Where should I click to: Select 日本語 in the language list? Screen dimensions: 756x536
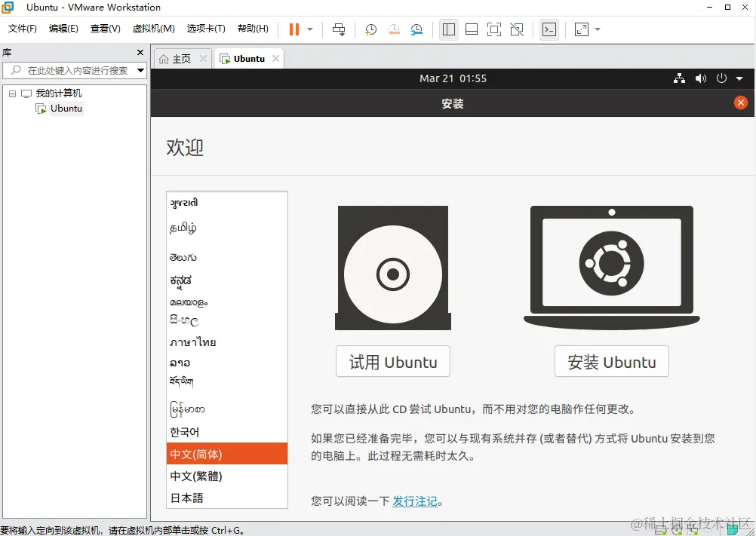point(227,498)
